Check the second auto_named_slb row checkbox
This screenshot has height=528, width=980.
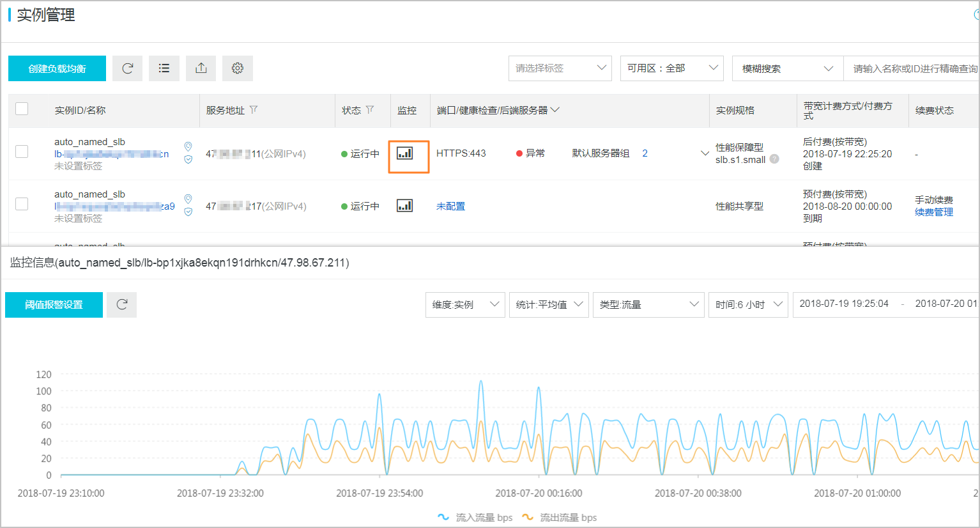[x=22, y=204]
